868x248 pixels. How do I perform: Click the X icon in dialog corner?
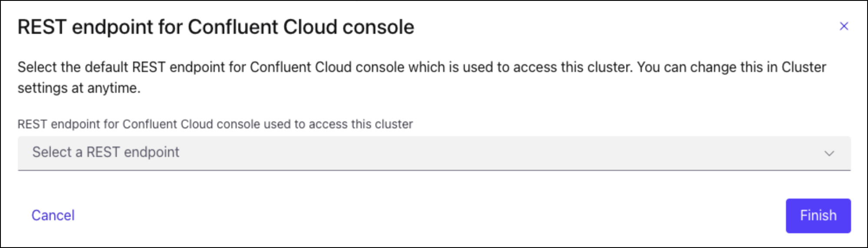[x=844, y=26]
